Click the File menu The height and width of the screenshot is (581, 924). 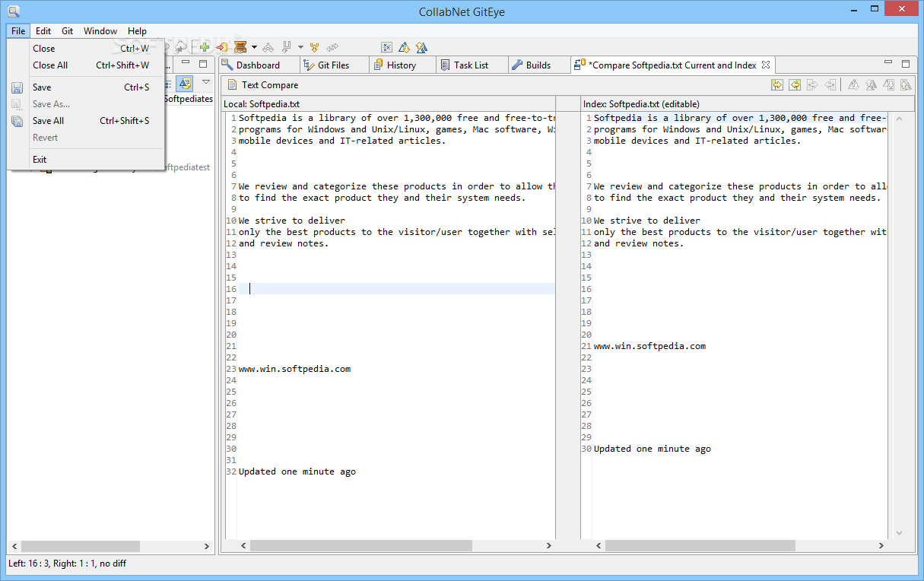[18, 31]
